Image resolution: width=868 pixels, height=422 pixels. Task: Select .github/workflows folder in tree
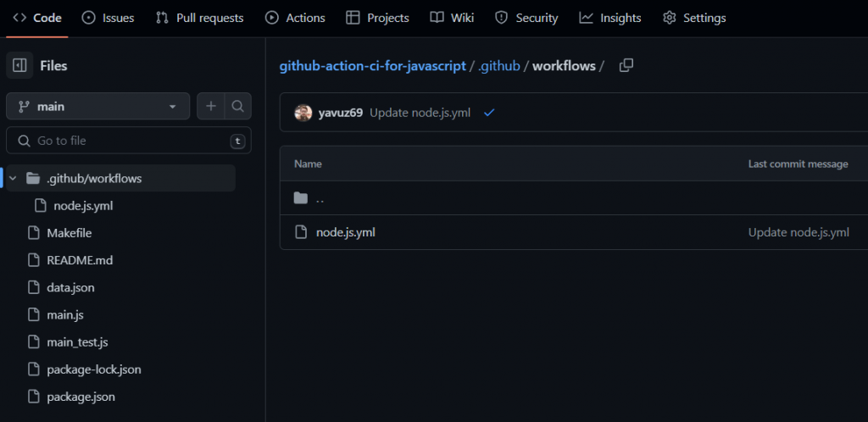click(120, 179)
